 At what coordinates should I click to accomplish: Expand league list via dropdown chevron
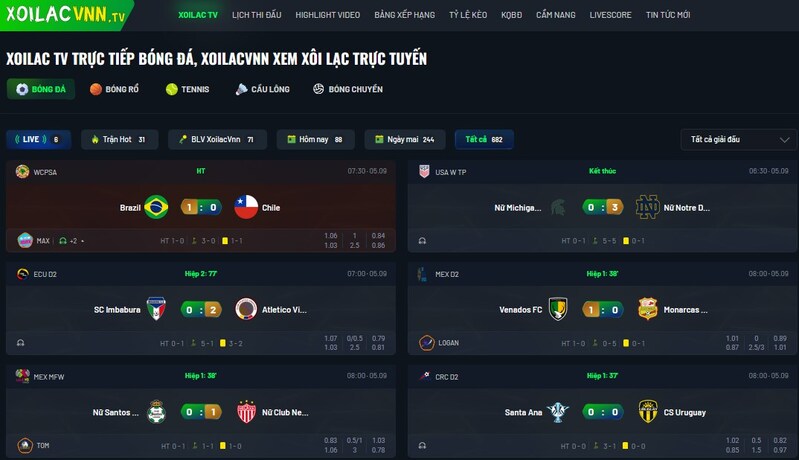tap(784, 140)
